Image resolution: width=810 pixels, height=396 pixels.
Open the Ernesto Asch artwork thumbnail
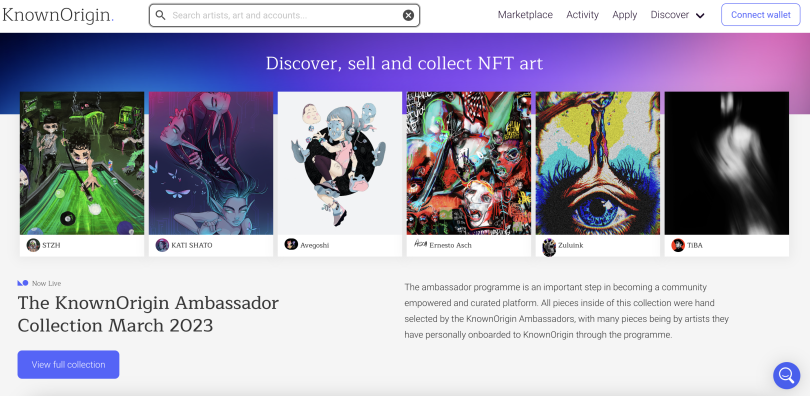[x=469, y=163]
